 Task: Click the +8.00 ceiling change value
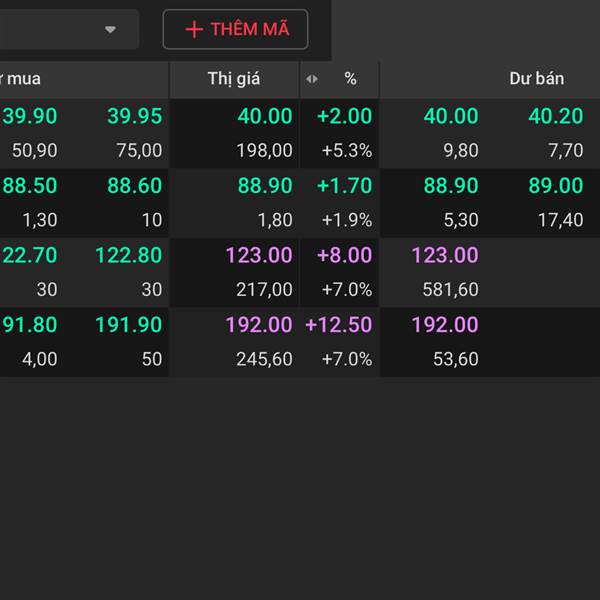[x=344, y=255]
